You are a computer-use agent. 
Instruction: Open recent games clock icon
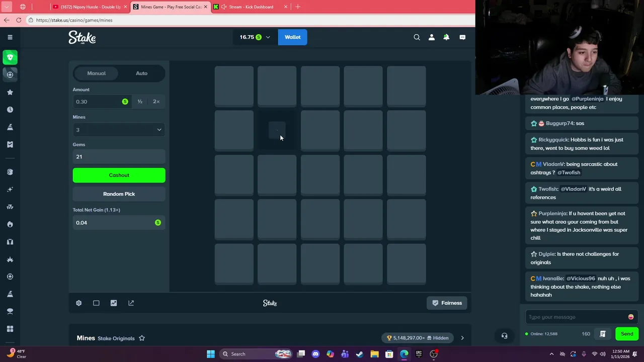tap(10, 110)
